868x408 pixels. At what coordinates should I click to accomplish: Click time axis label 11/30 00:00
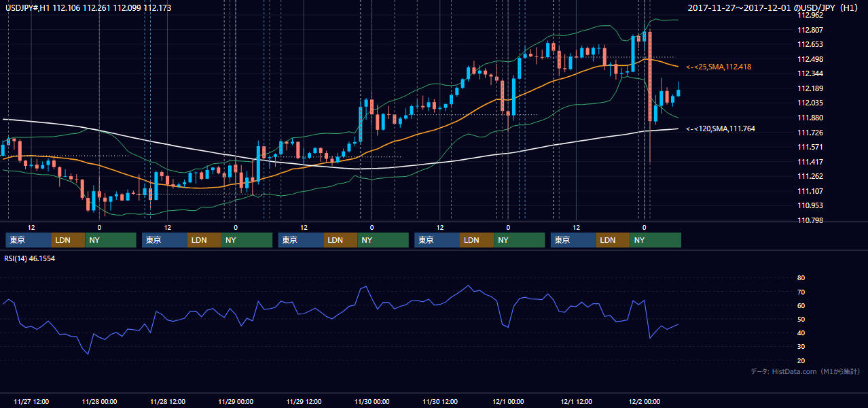click(x=372, y=401)
